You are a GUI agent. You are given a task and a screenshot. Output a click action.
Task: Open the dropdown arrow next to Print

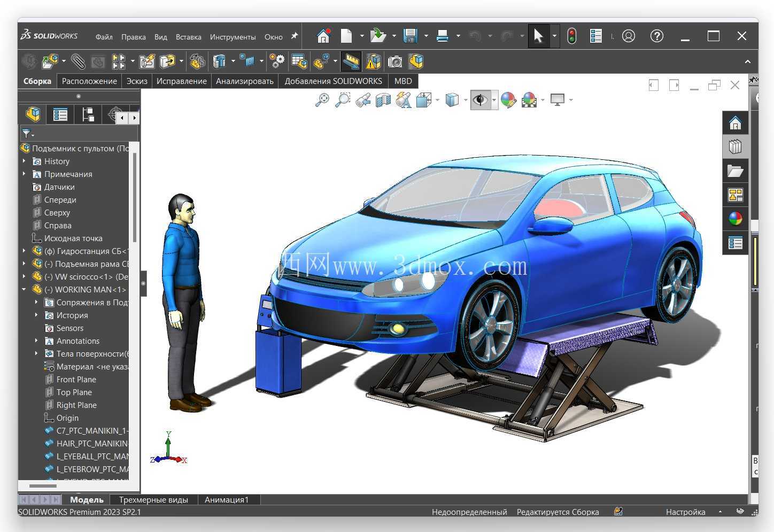coord(458,36)
